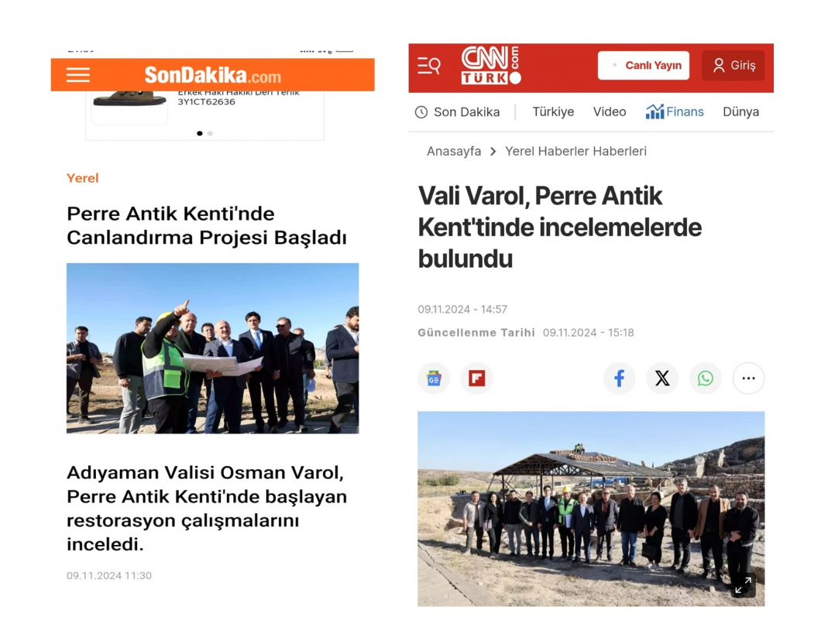Open the Flipboard share icon
The image size is (821, 644).
[476, 379]
